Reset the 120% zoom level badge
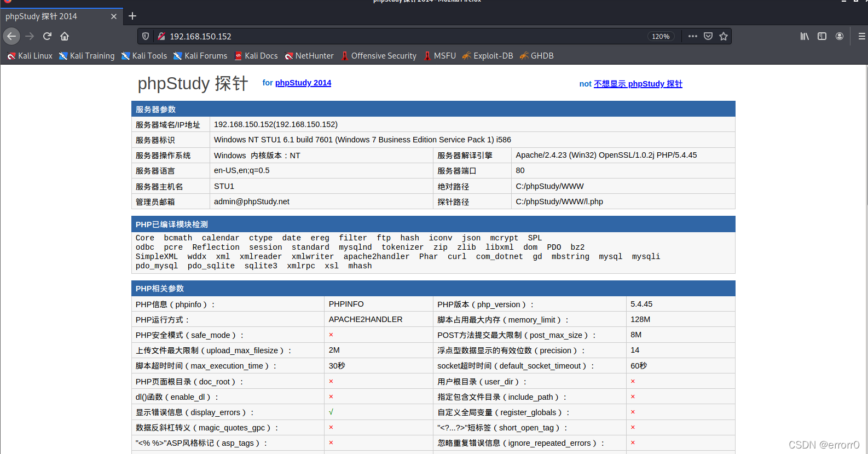This screenshot has width=868, height=454. pyautogui.click(x=661, y=36)
